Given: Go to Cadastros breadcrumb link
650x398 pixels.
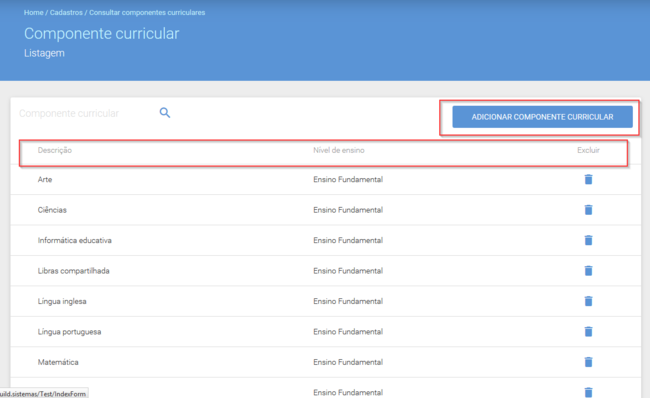Looking at the screenshot, I should pos(66,12).
